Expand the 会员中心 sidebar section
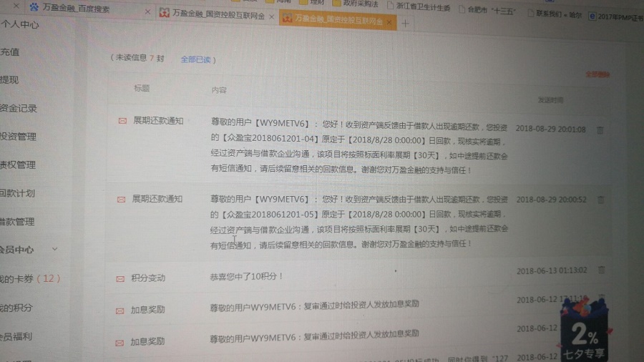This screenshot has height=362, width=644. click(x=55, y=250)
